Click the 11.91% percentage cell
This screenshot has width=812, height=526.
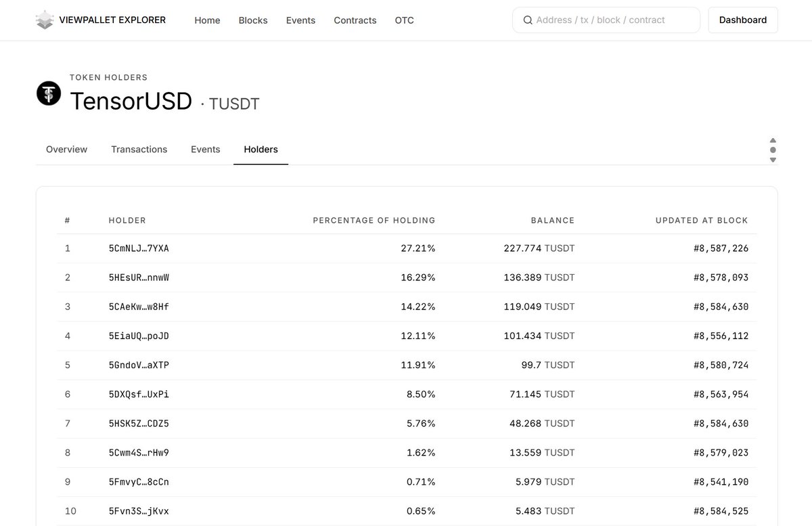[418, 365]
